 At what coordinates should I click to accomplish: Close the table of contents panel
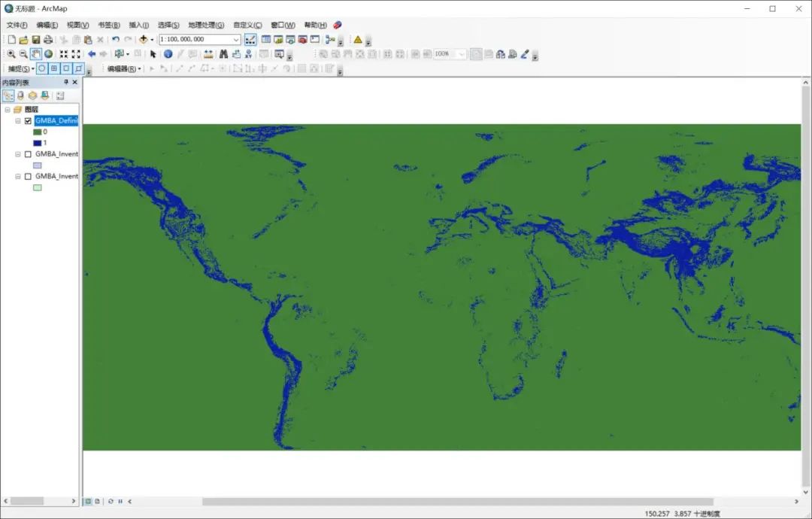(x=75, y=82)
